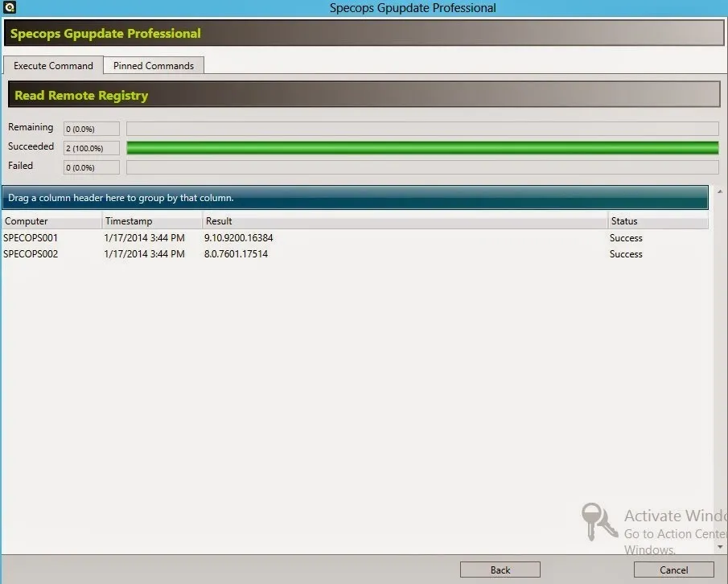Click the empty Failed progress bar
The height and width of the screenshot is (584, 728).
click(x=422, y=167)
